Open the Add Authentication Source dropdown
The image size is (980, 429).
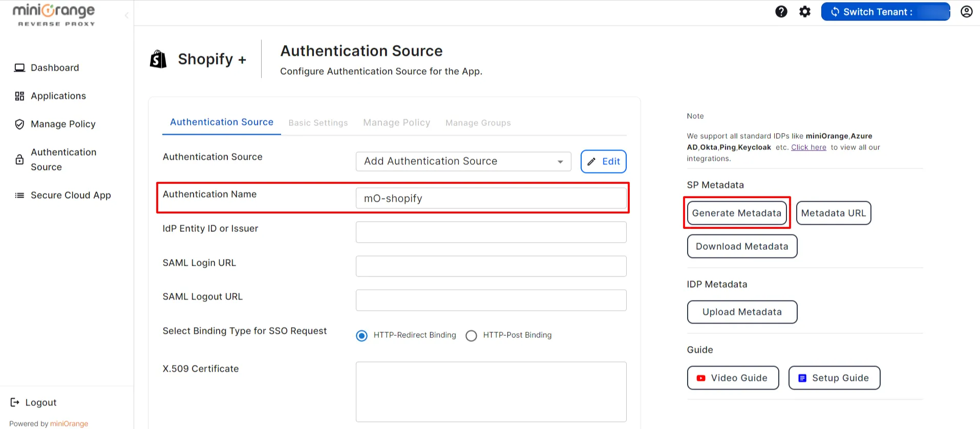point(463,161)
